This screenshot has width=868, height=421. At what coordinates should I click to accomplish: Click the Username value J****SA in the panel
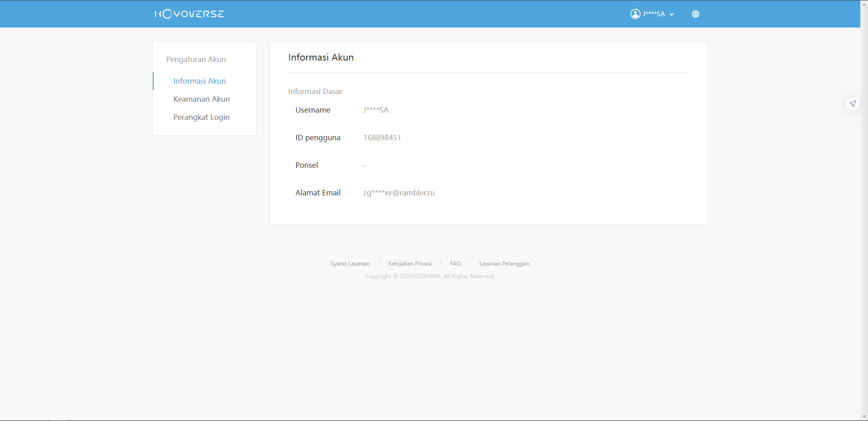[376, 110]
